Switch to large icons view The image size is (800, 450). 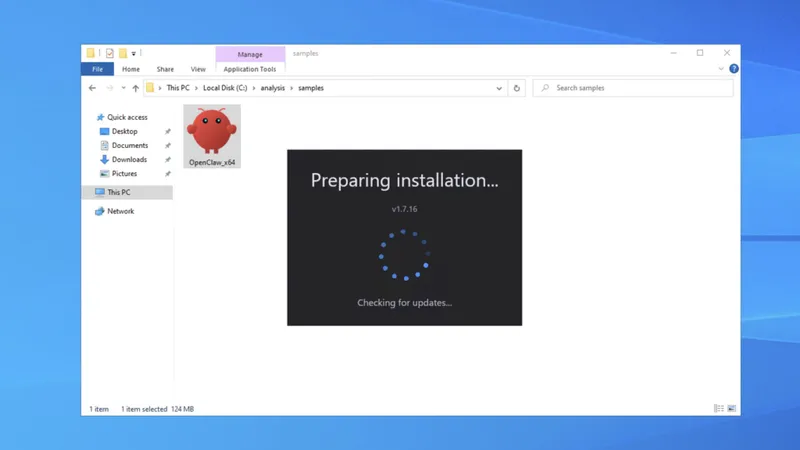(732, 408)
